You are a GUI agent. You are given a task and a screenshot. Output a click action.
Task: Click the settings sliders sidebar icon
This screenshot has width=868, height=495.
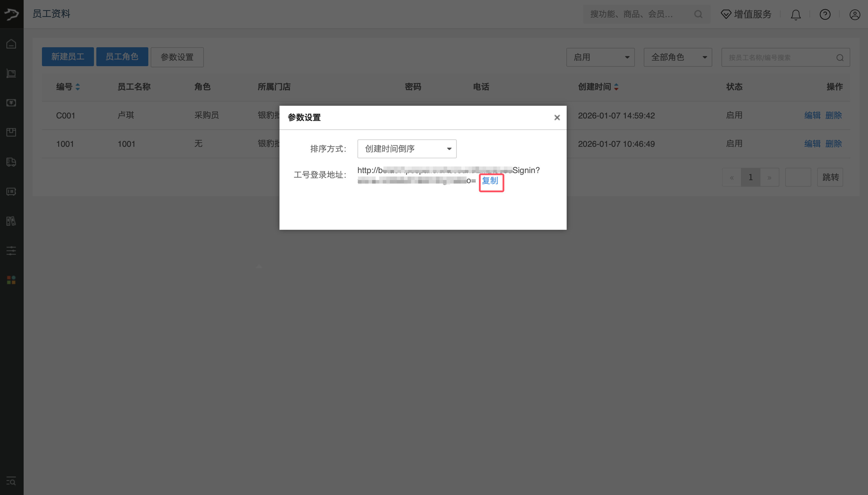click(x=11, y=251)
